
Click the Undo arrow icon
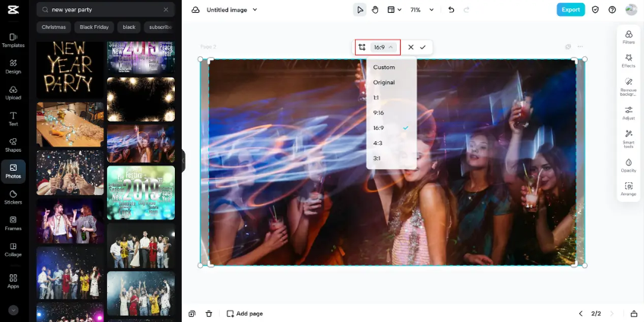pyautogui.click(x=451, y=10)
